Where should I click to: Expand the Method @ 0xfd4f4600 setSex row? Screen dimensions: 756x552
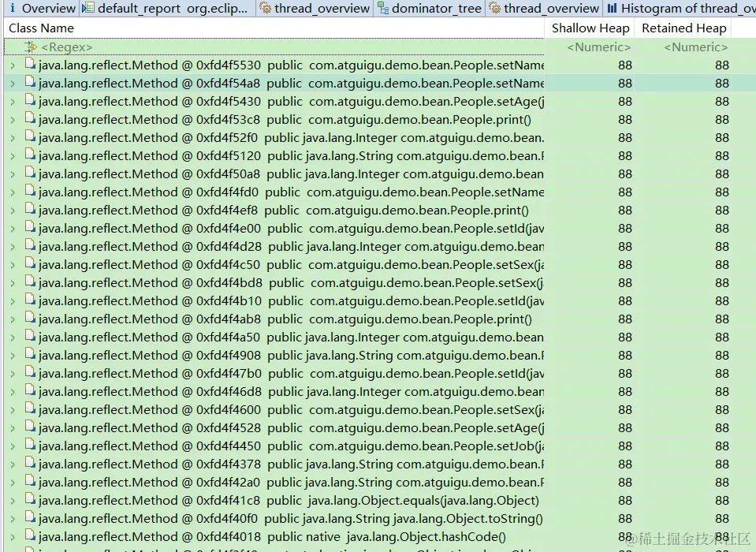click(x=13, y=410)
